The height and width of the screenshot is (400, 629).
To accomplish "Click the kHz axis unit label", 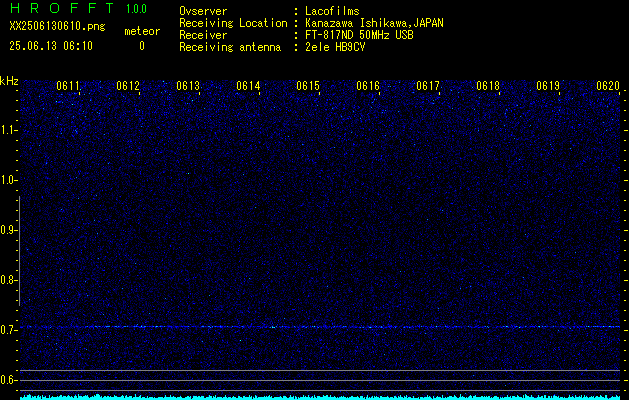I will (x=9, y=81).
